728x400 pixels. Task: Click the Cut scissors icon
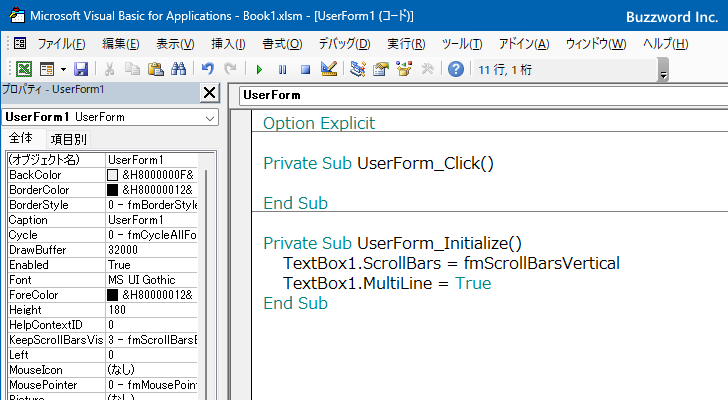tap(110, 69)
